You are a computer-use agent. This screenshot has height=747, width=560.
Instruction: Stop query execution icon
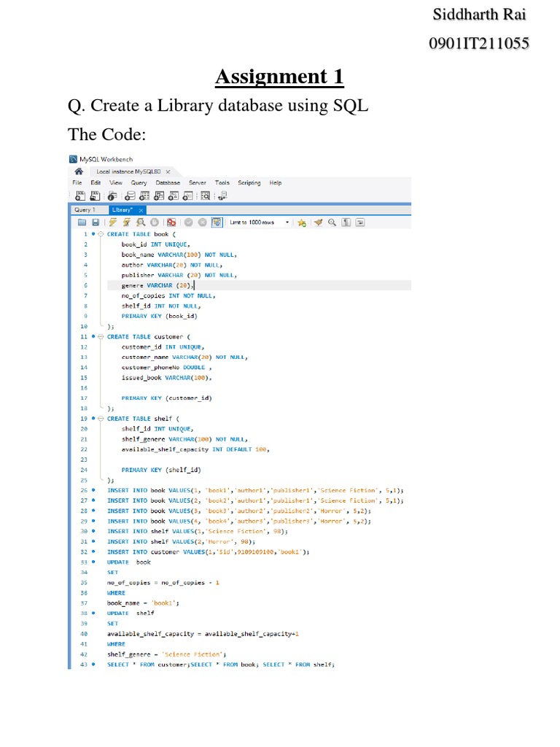tap(155, 222)
